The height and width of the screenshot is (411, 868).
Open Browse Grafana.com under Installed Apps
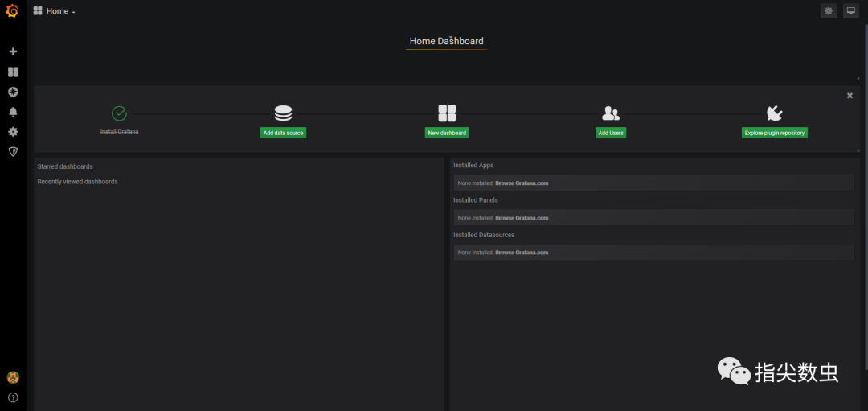[x=522, y=183]
